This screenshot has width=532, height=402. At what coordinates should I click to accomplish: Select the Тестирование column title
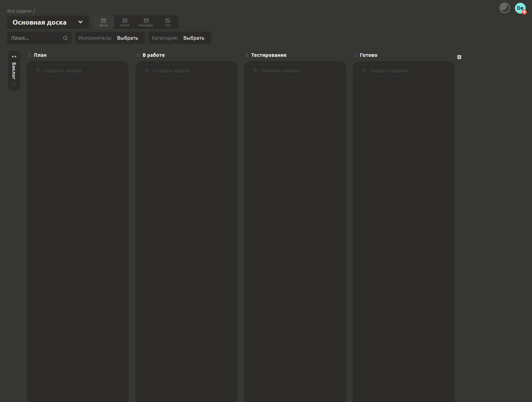click(x=269, y=55)
